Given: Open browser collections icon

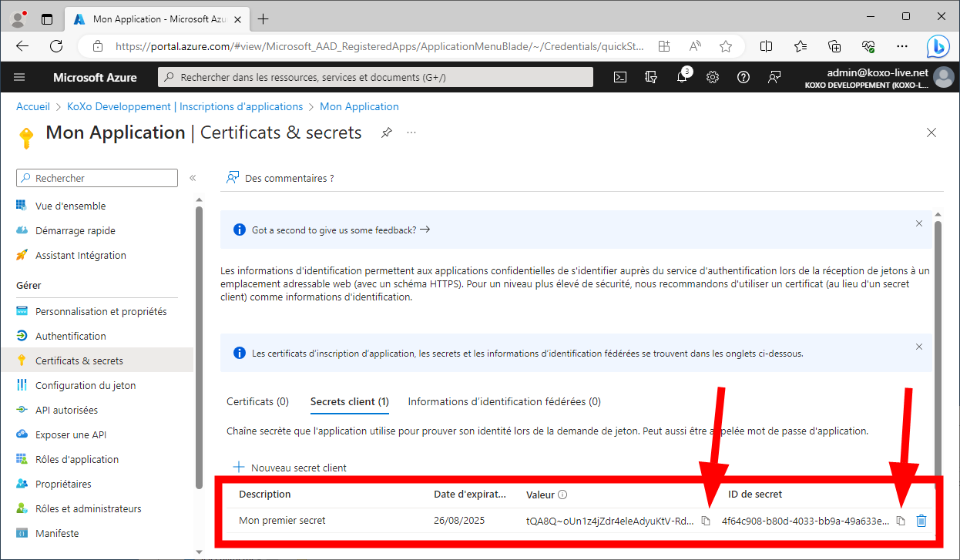Looking at the screenshot, I should (x=834, y=46).
